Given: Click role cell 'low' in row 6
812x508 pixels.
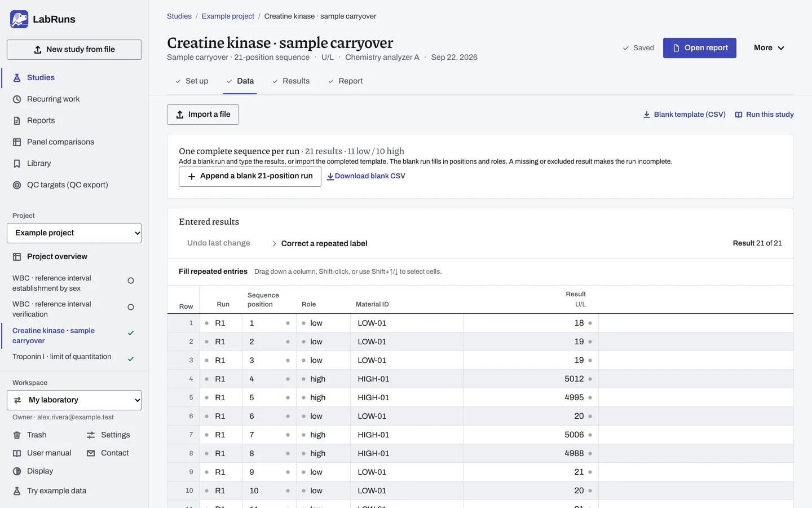Looking at the screenshot, I should (x=323, y=417).
